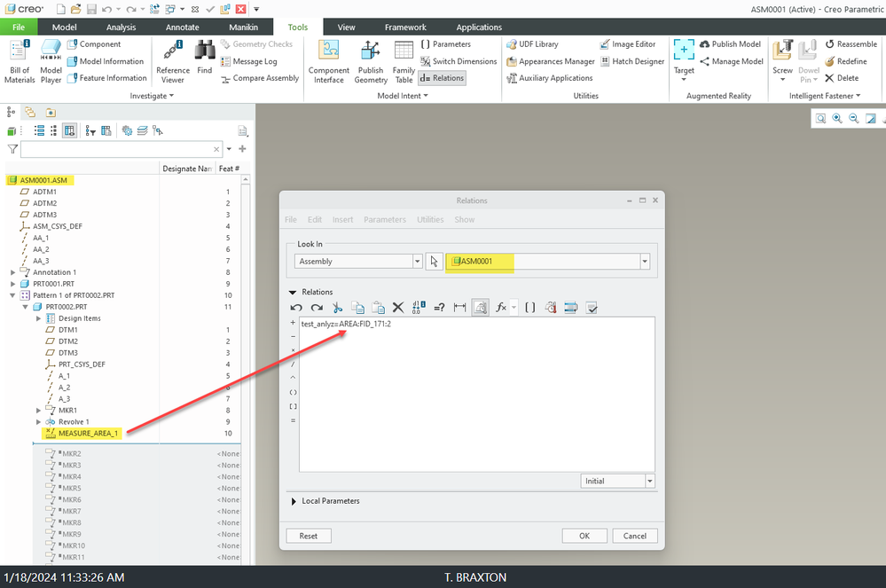
Task: Open model tree settings gear
Action: click(x=127, y=131)
